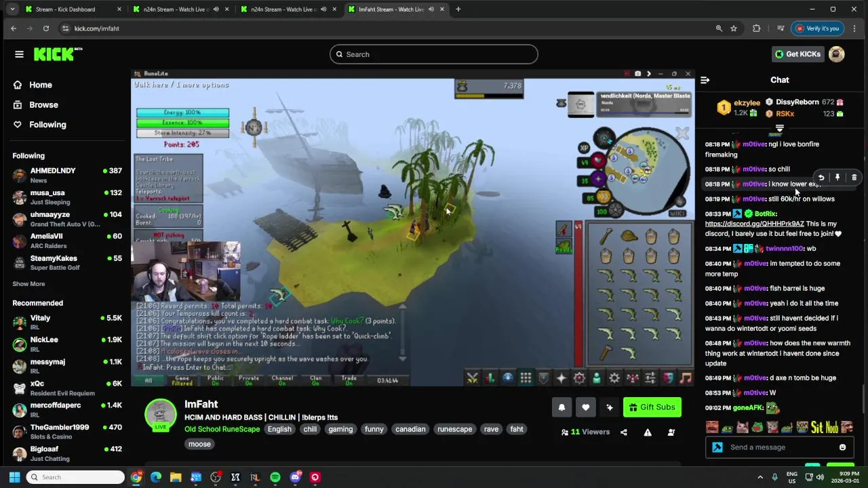Click the XP drops orb near the minimap

(x=584, y=148)
